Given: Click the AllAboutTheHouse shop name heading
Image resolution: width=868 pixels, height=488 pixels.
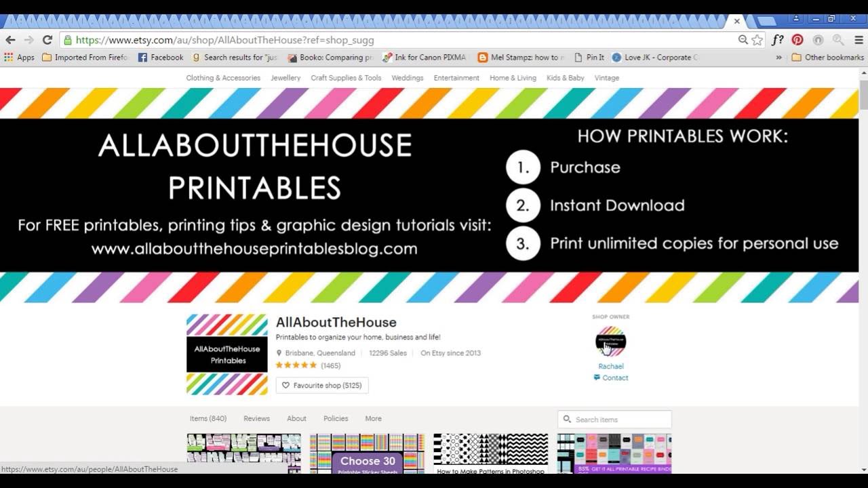Looking at the screenshot, I should (336, 323).
